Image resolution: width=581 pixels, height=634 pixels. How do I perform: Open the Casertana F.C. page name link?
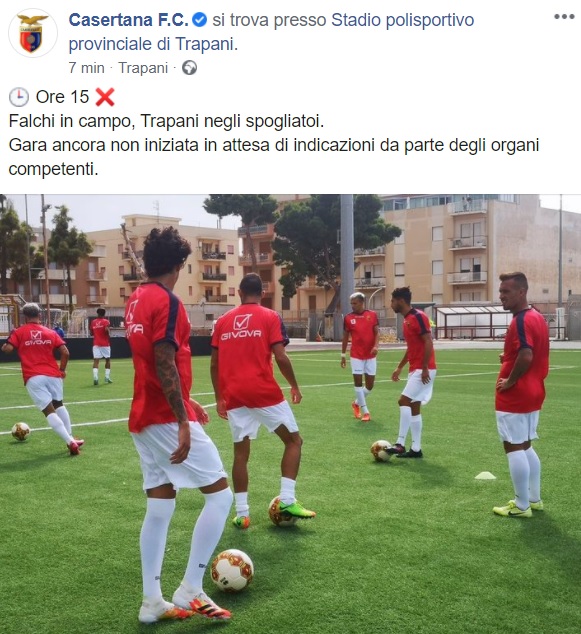click(x=128, y=20)
